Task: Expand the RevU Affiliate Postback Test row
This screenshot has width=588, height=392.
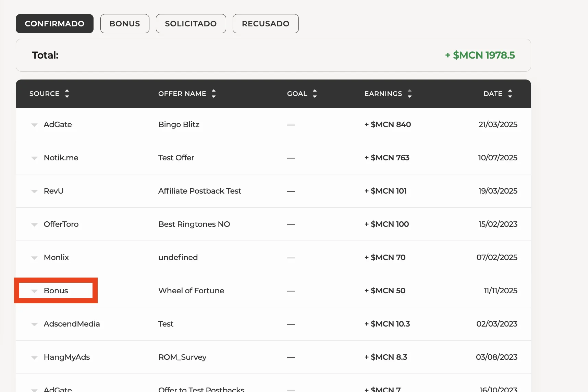Action: pos(34,191)
